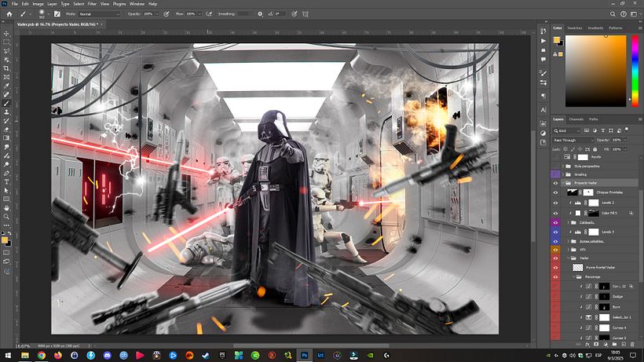Choose the Rectangular Marquee tool

(6, 42)
